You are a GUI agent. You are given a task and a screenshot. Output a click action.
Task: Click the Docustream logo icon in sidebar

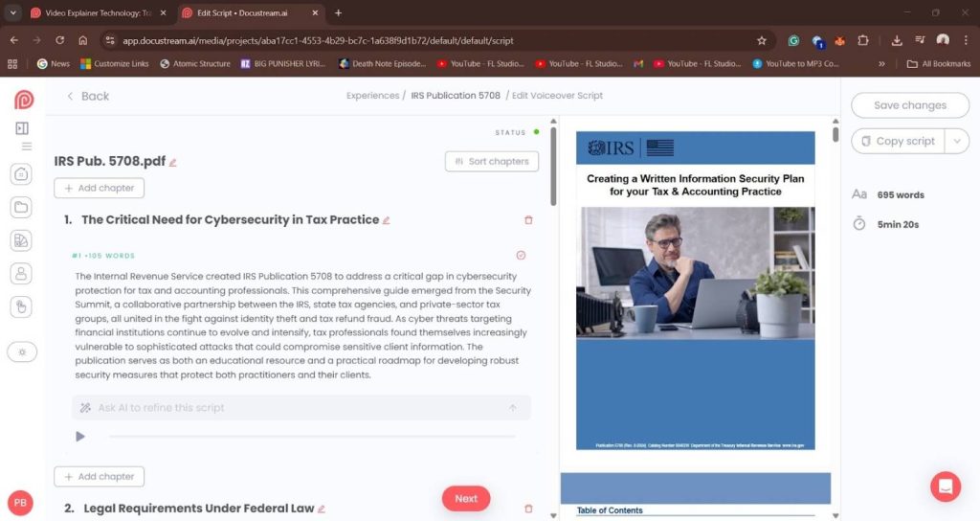tap(24, 100)
